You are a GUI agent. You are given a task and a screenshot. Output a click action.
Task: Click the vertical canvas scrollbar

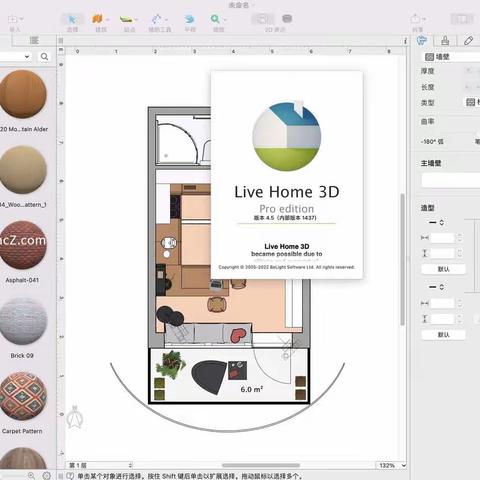click(403, 259)
